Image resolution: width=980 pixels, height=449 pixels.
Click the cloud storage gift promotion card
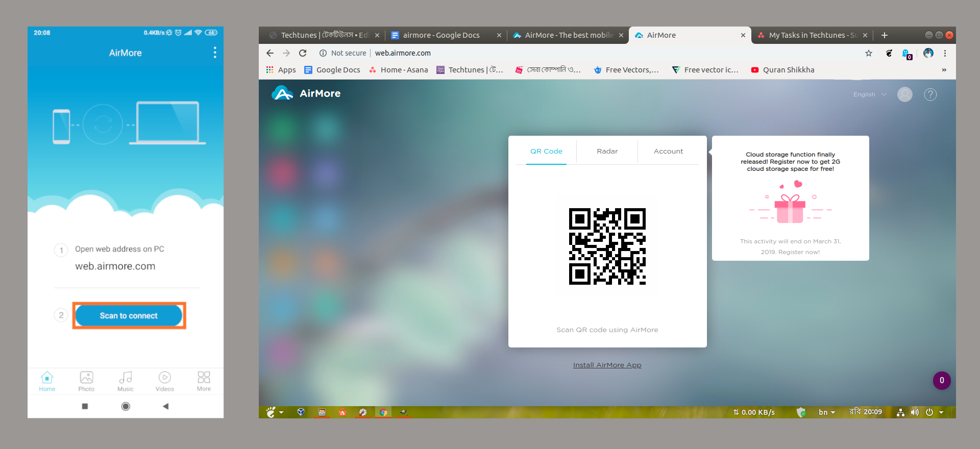pyautogui.click(x=791, y=198)
